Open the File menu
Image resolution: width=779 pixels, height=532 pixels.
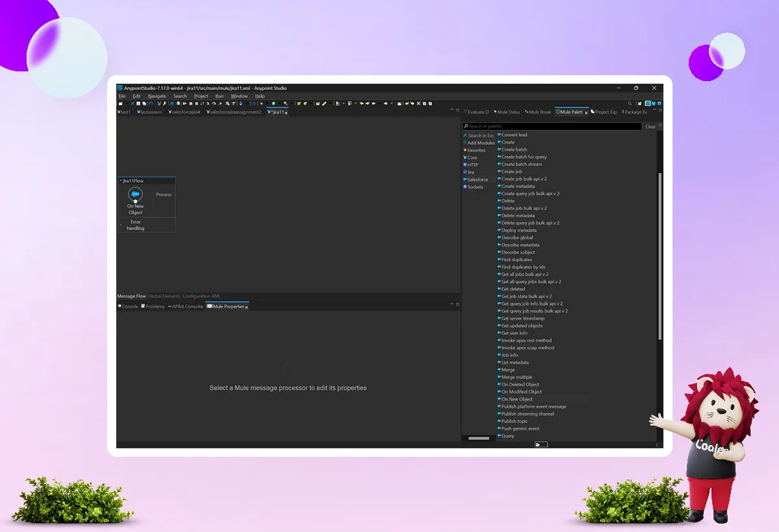(x=122, y=96)
